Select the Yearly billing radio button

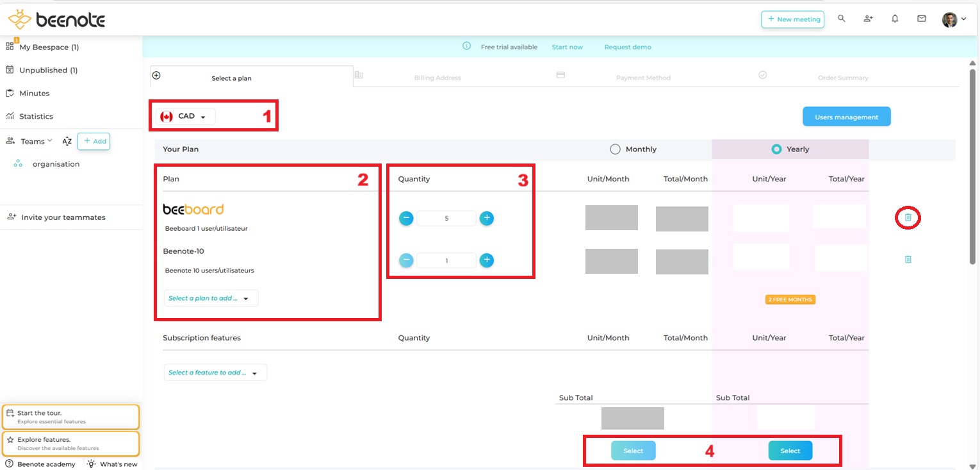pyautogui.click(x=776, y=149)
